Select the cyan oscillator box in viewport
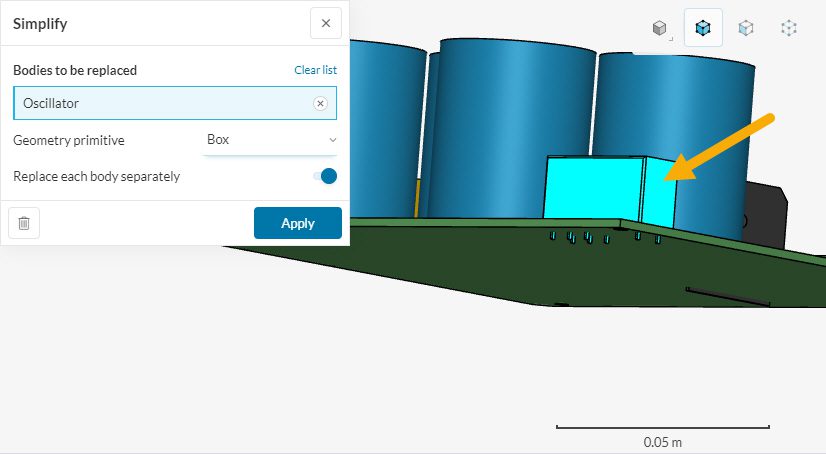The image size is (826, 454). tap(594, 190)
